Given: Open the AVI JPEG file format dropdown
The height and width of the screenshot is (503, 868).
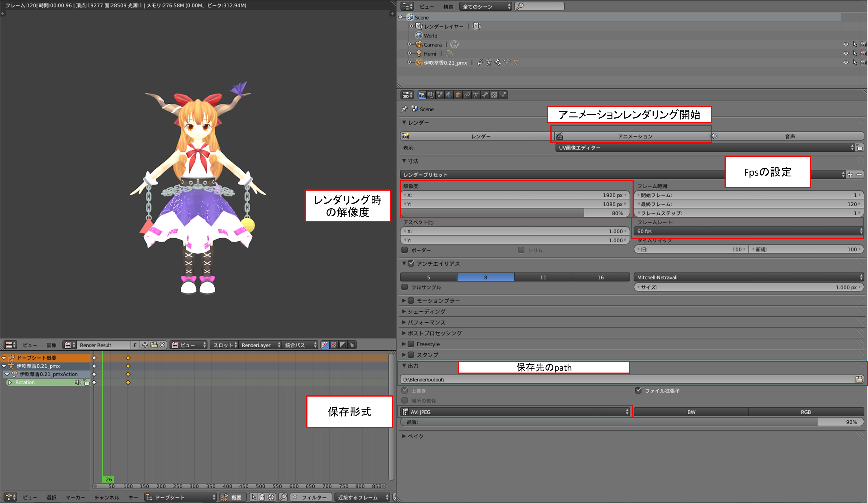Looking at the screenshot, I should coord(515,412).
